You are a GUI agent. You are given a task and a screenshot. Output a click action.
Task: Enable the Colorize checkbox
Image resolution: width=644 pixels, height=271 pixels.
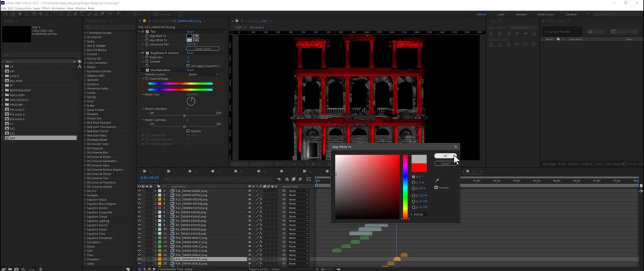point(188,131)
